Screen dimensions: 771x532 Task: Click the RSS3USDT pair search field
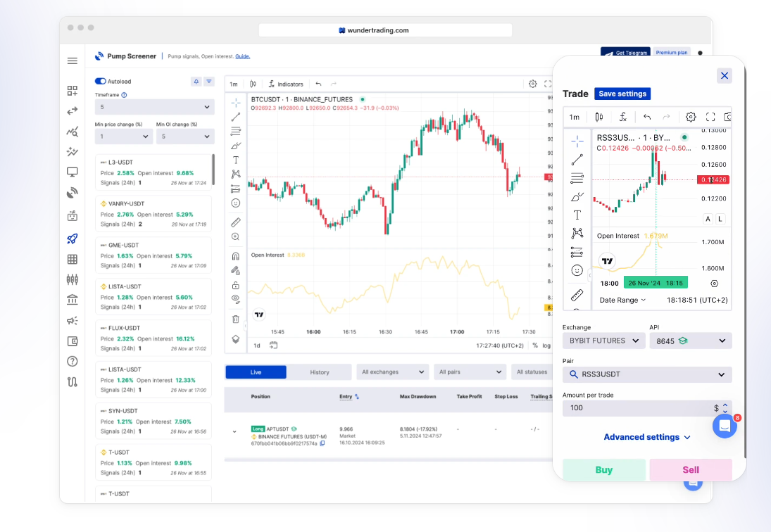(646, 374)
